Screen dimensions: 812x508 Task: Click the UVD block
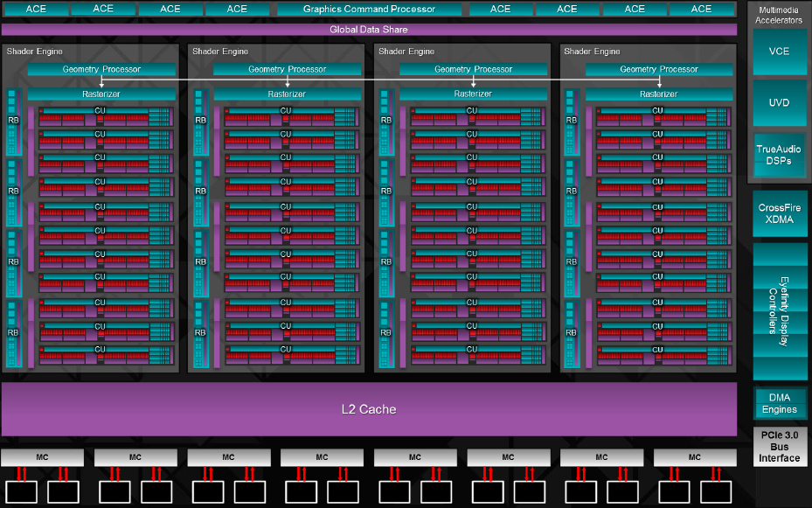(779, 103)
